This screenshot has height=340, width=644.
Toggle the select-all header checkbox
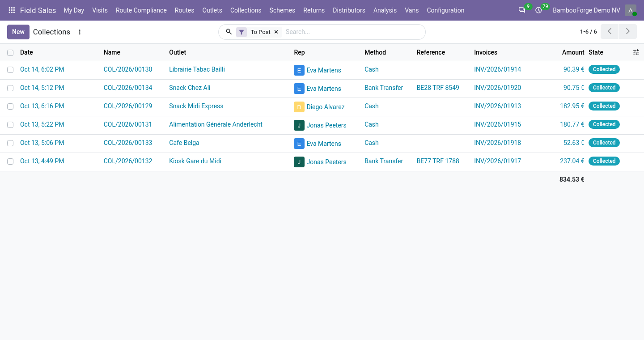click(10, 53)
